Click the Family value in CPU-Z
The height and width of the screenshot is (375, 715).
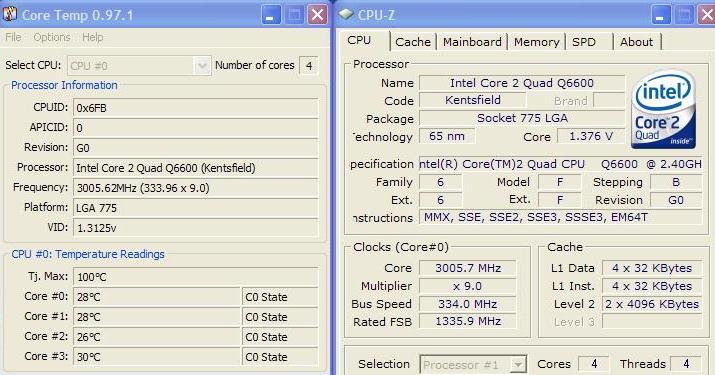tap(440, 182)
